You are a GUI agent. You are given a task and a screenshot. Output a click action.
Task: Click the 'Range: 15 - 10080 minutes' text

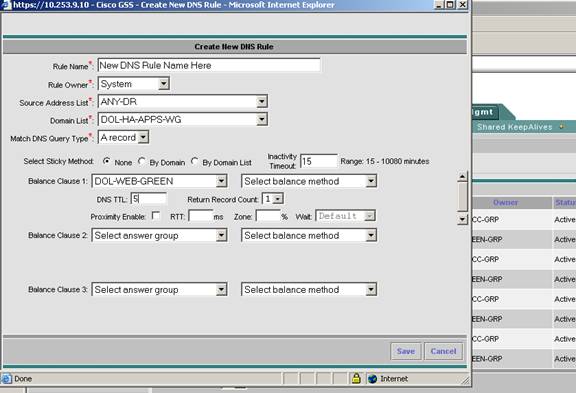[x=385, y=161]
